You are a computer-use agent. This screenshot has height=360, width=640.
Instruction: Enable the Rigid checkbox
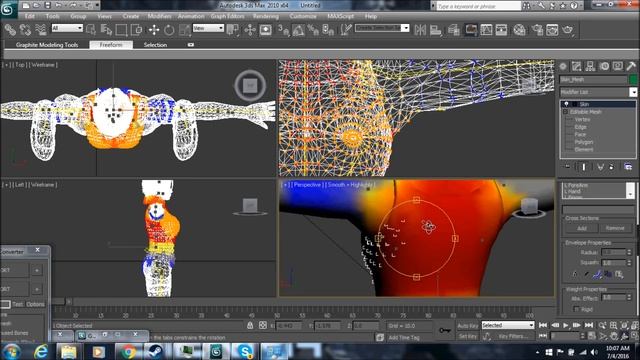point(576,309)
